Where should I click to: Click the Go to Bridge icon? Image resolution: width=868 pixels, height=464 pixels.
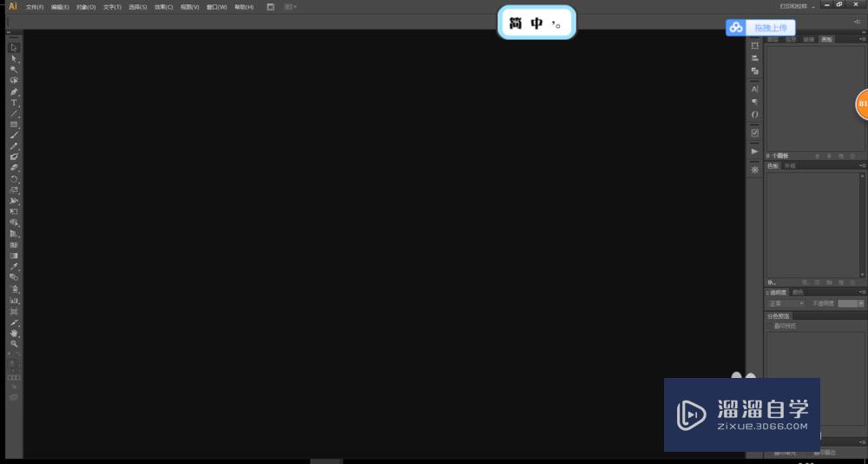point(271,7)
